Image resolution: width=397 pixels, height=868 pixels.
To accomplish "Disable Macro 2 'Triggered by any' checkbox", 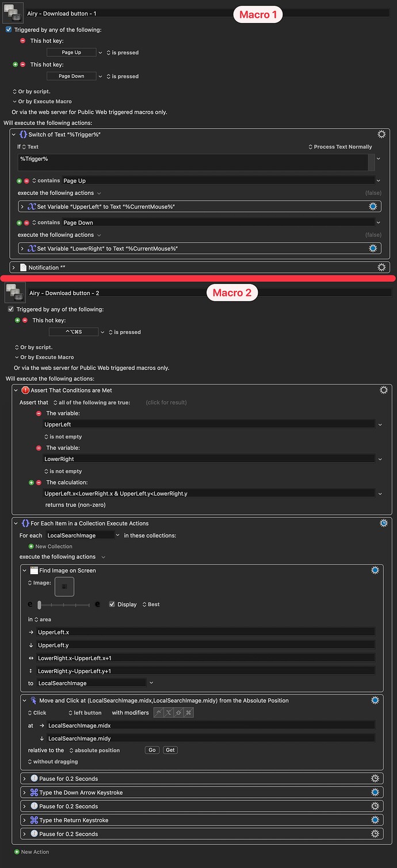I will (x=10, y=309).
